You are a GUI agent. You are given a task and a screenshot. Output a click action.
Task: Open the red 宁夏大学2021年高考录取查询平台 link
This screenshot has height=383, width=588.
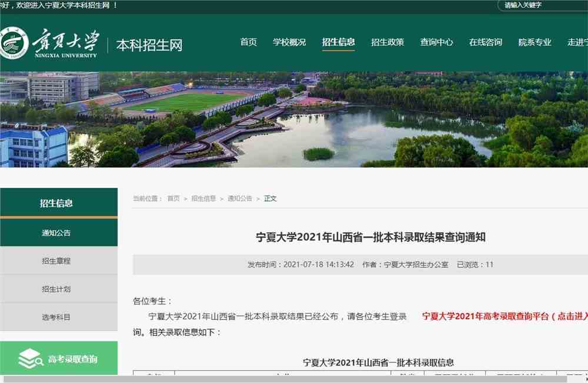[505, 316]
